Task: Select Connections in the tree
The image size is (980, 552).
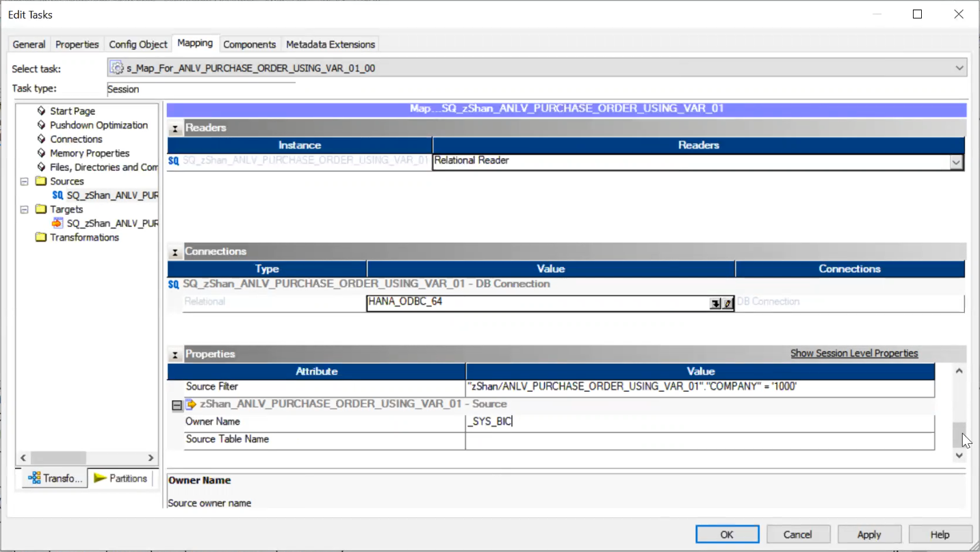Action: point(76,139)
